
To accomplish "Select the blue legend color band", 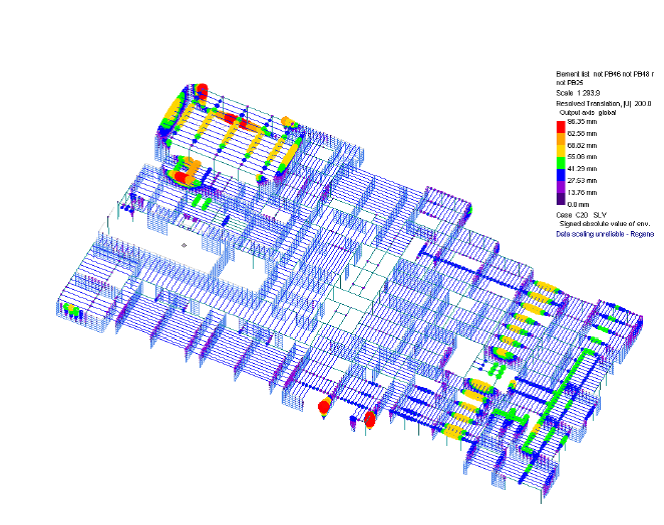I will (560, 174).
